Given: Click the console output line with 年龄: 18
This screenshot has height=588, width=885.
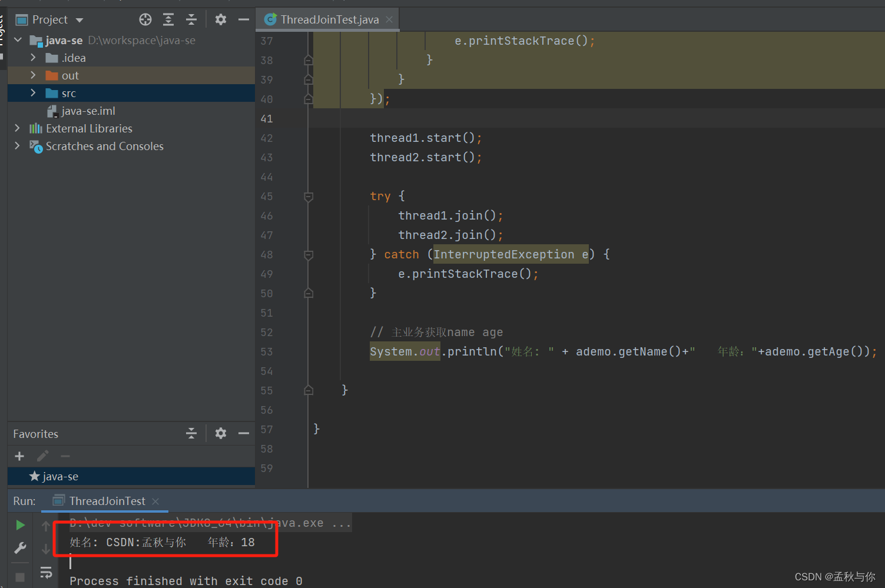Looking at the screenshot, I should point(163,542).
